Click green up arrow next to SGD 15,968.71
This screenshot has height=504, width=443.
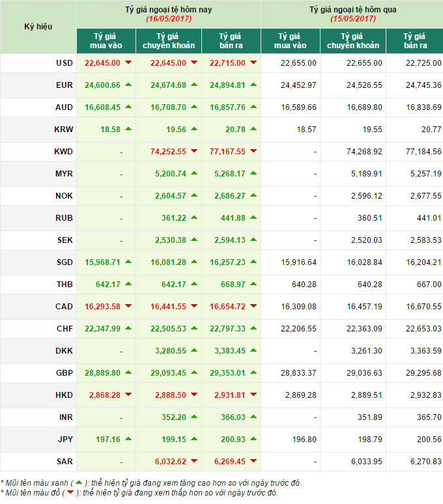(128, 262)
